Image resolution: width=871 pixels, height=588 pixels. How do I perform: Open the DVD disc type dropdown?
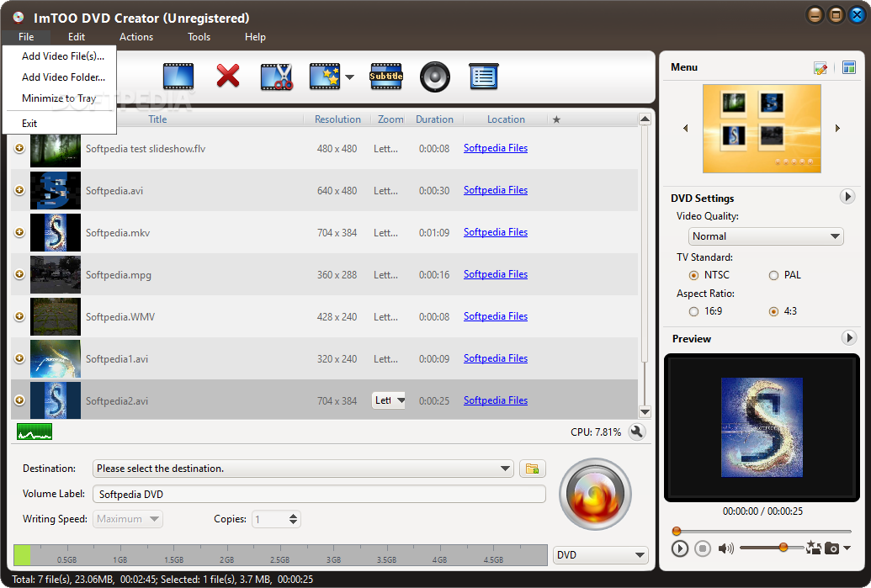tap(601, 554)
